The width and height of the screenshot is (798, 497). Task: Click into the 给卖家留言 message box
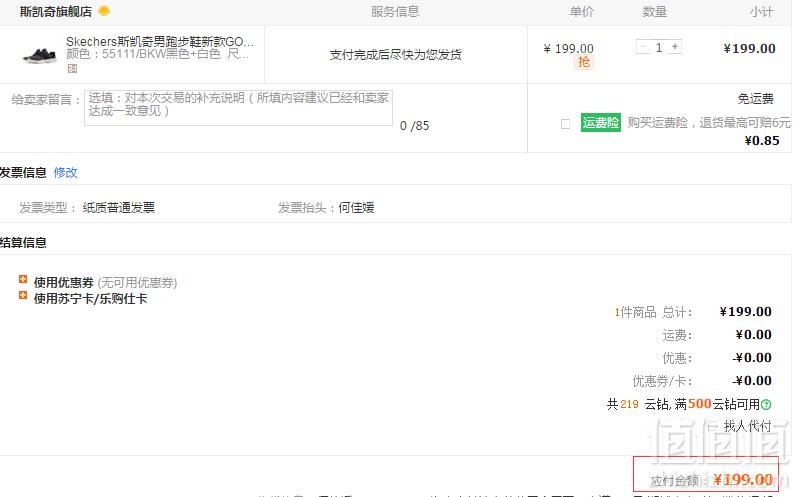[238, 107]
